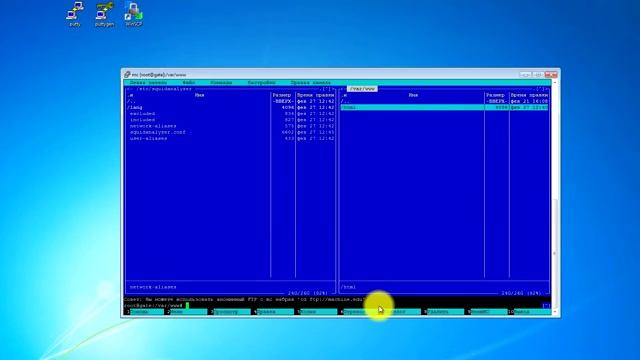
Task: Open the Файл menu
Action: 189,82
